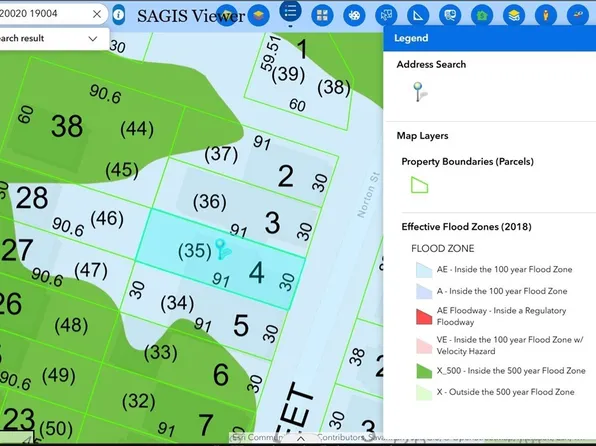Click the map label '(46)'

(107, 219)
